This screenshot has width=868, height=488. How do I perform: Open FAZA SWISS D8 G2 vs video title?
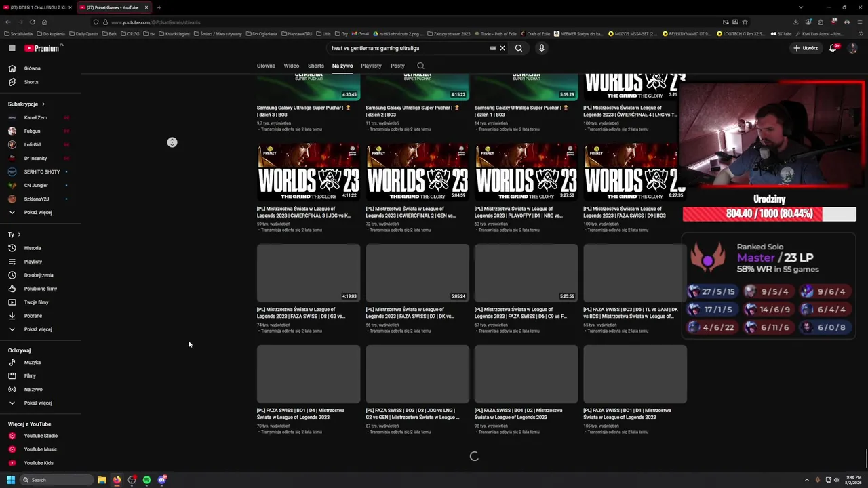(x=302, y=312)
